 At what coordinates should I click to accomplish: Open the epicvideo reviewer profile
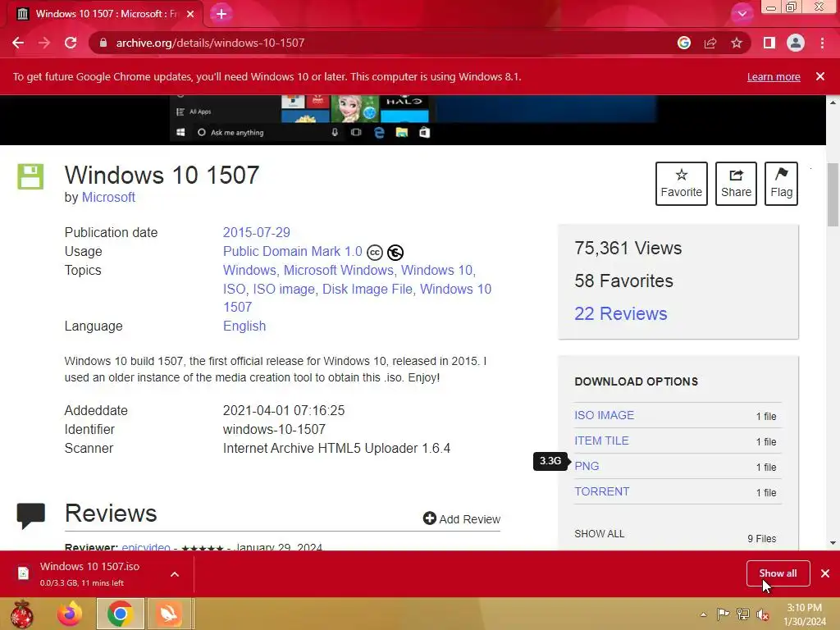point(146,547)
